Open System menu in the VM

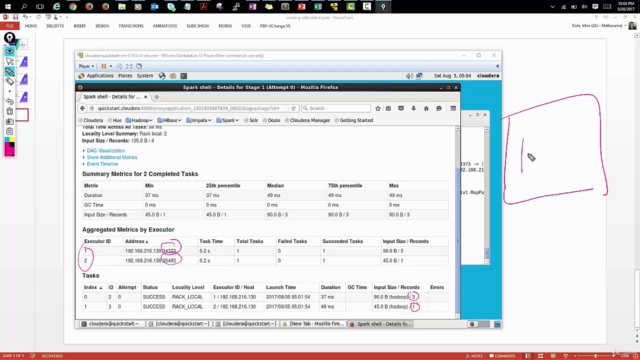[x=145, y=76]
